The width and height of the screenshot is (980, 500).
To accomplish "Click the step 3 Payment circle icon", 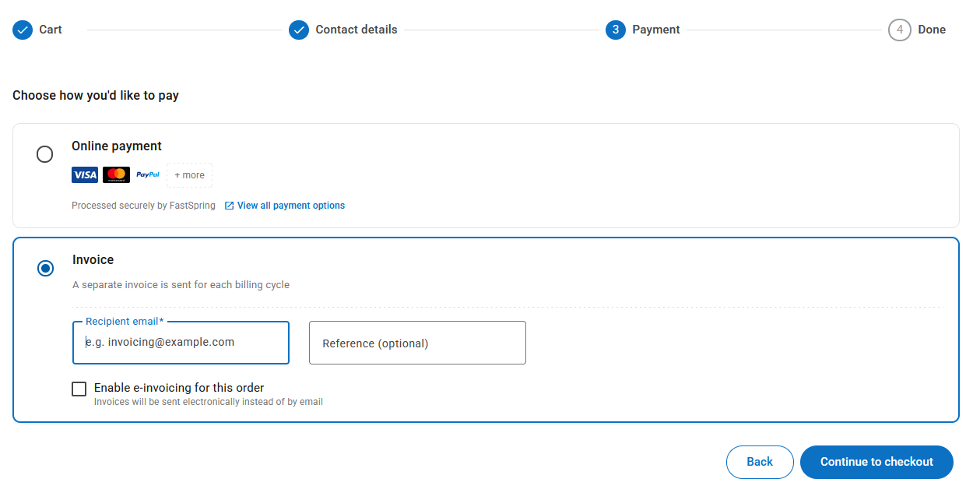I will click(x=616, y=30).
